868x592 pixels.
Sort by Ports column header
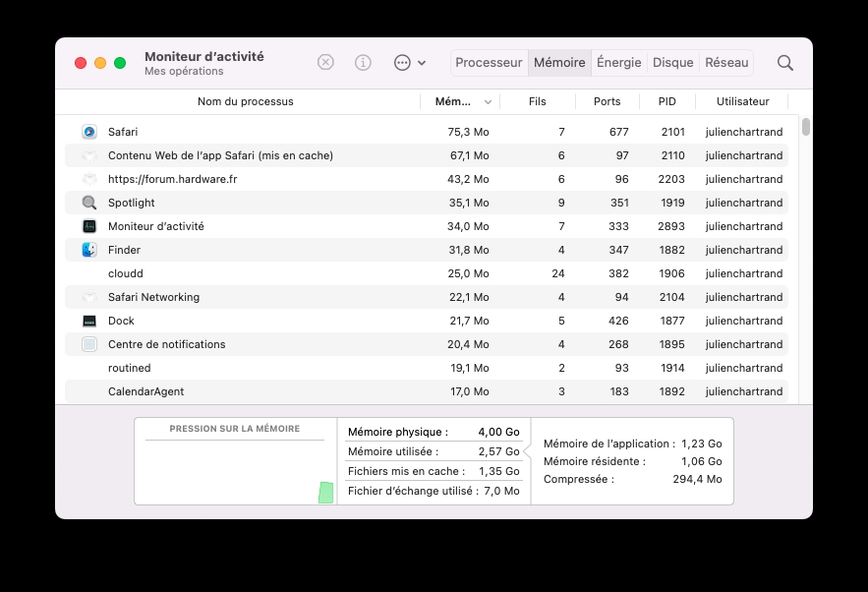point(607,101)
